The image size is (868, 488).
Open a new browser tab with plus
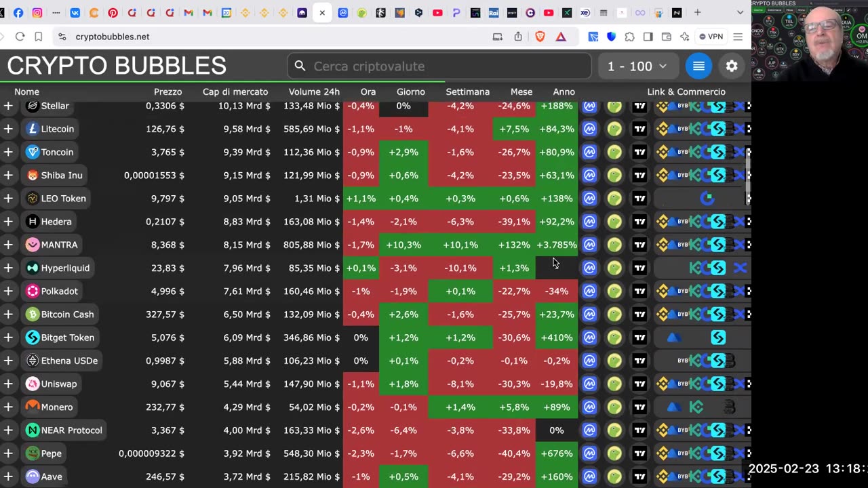[x=697, y=12]
